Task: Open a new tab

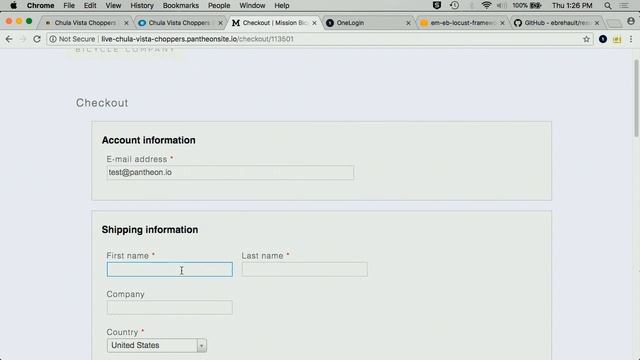Action: click(x=614, y=23)
